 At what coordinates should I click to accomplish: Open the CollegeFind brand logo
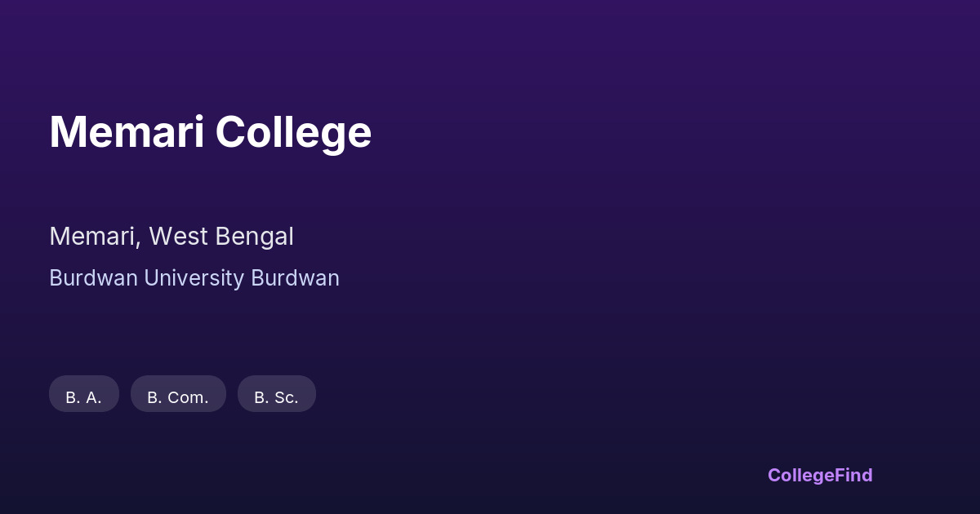820,475
